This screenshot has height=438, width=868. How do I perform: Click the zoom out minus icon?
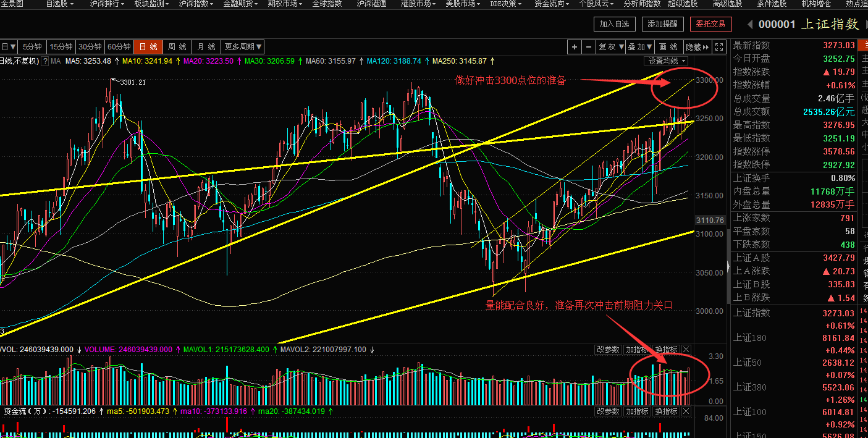click(x=588, y=47)
